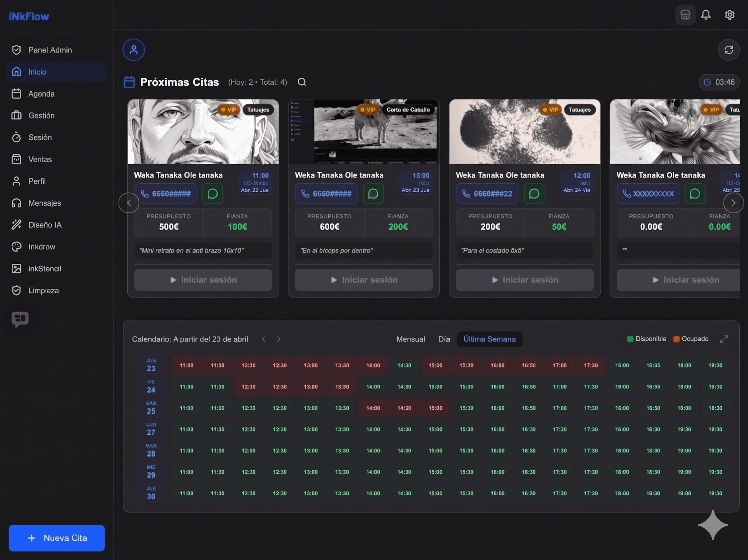748x560 pixels.
Task: Open Diseño IA in the sidebar
Action: [45, 225]
